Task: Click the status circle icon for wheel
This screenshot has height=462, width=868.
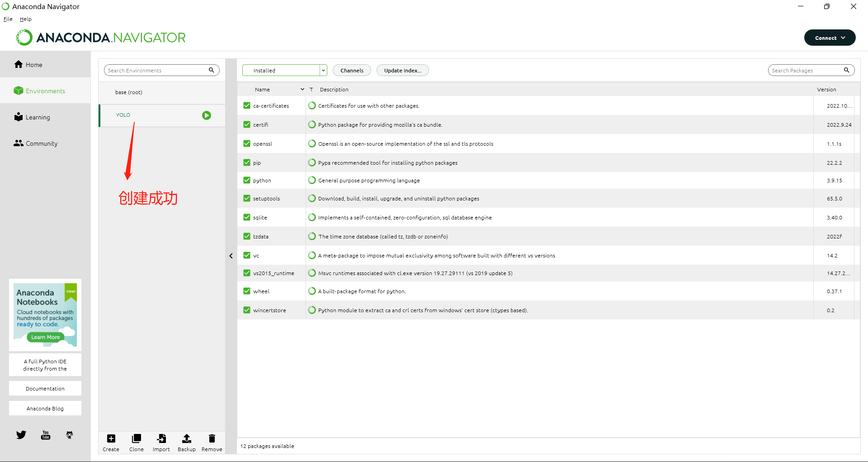Action: tap(312, 291)
